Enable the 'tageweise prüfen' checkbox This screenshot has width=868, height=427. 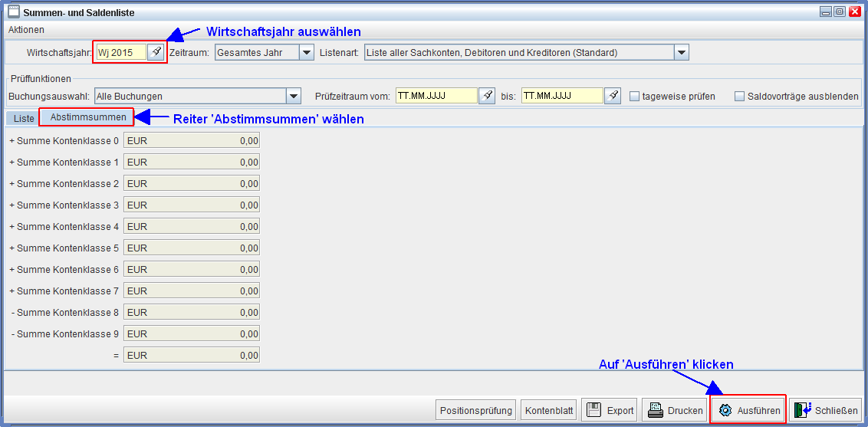coord(635,97)
